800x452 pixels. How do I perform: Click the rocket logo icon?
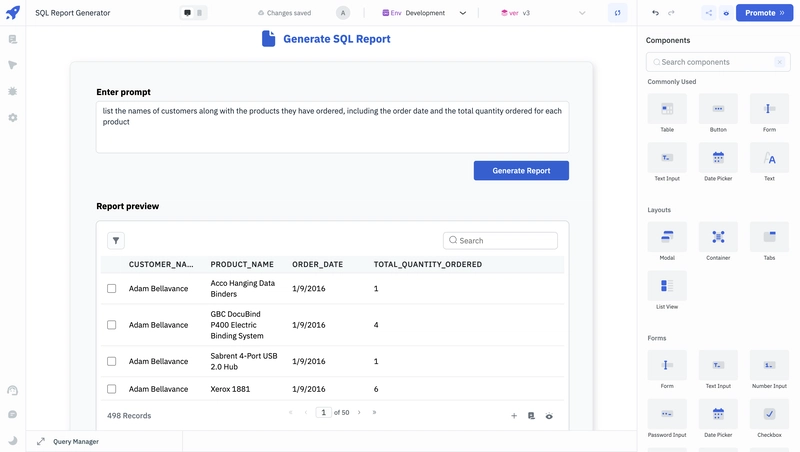(x=13, y=12)
